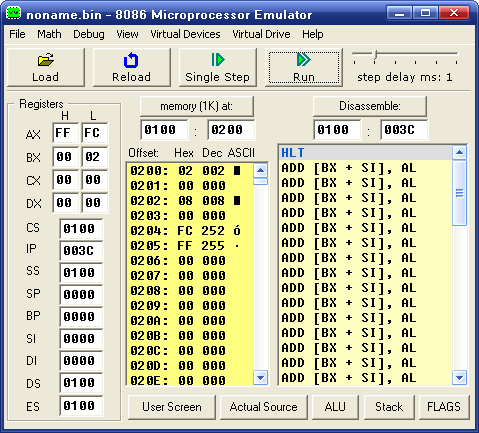The width and height of the screenshot is (479, 433).
Task: Click the disassembly list scroll up arrow
Action: pos(459,153)
